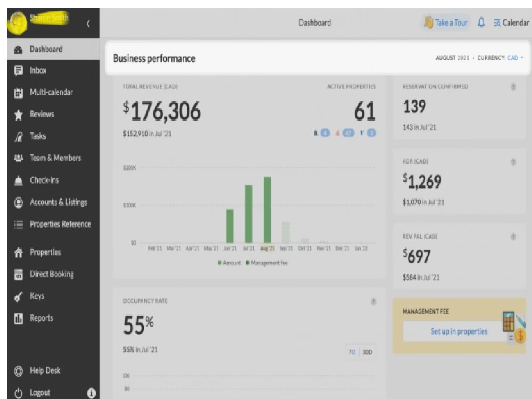
Task: Open the Reviews section
Action: (41, 114)
